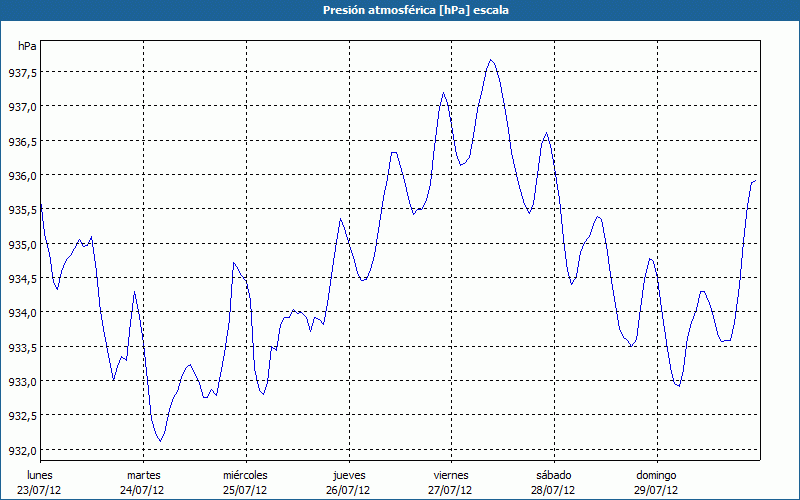Viewport: 800px width, 500px height.
Task: Click the 'sábado' day label
Action: click(x=553, y=474)
